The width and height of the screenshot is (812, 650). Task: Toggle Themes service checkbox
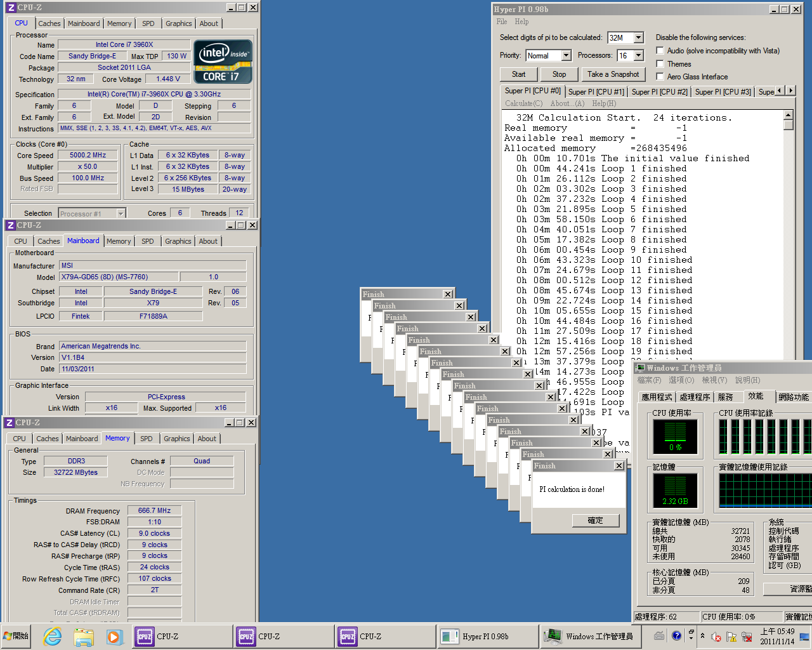point(660,63)
